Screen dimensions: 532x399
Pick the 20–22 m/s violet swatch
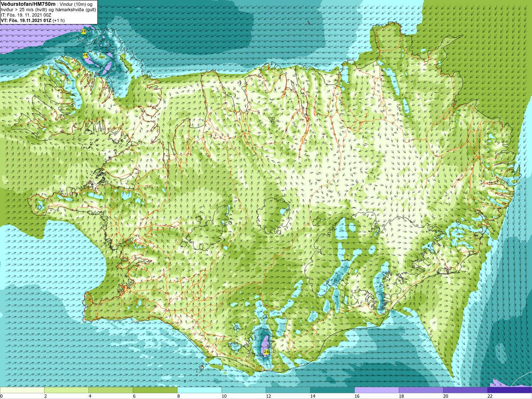pyautogui.click(x=465, y=390)
